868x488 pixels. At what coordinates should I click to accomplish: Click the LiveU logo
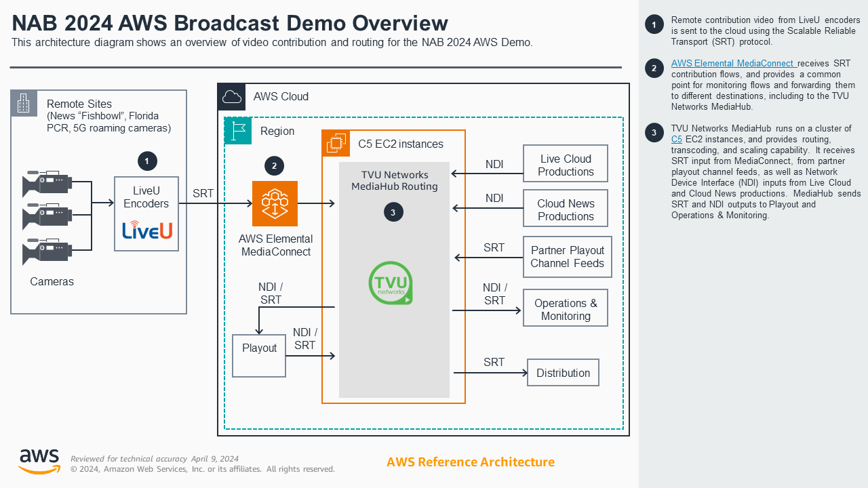click(147, 230)
